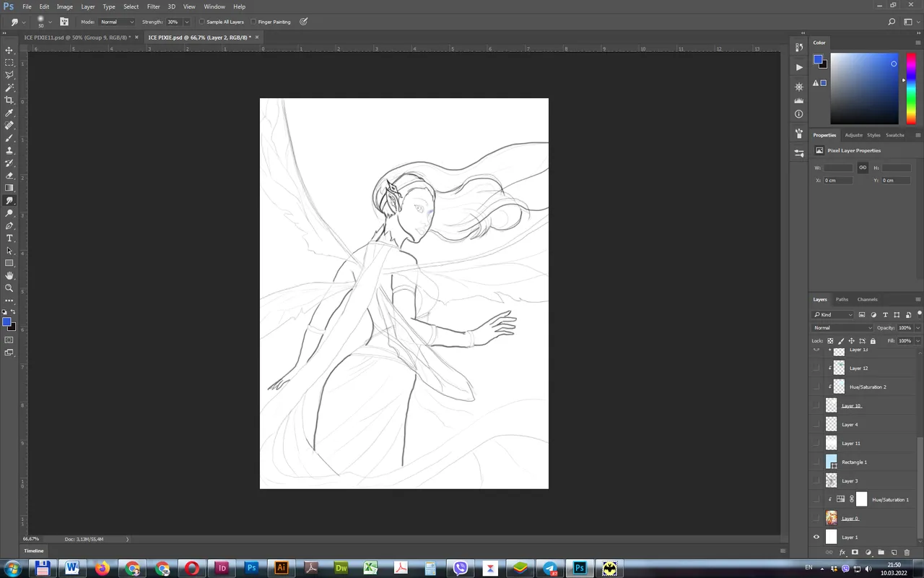Select the Rectangle shape tool

pos(9,263)
